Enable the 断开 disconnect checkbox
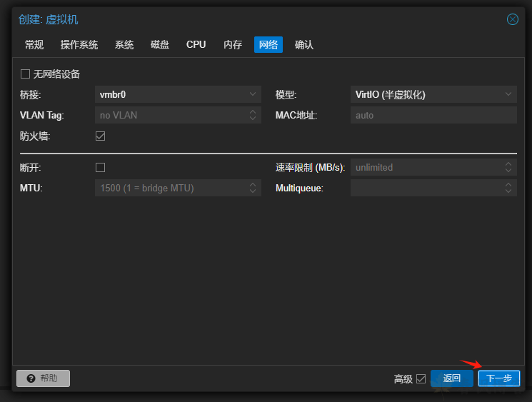Screen dimensions: 532x402 (100, 167)
